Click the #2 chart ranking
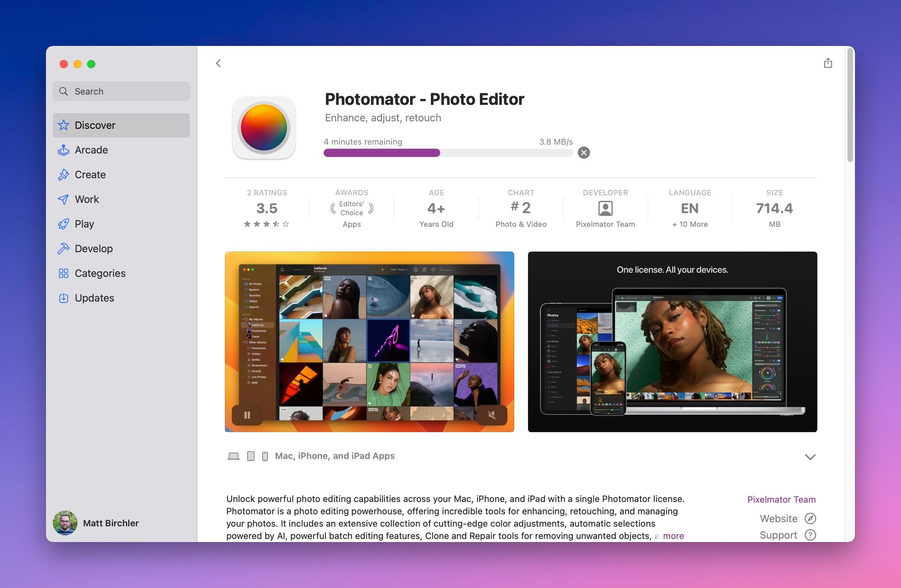This screenshot has height=588, width=901. click(x=521, y=208)
